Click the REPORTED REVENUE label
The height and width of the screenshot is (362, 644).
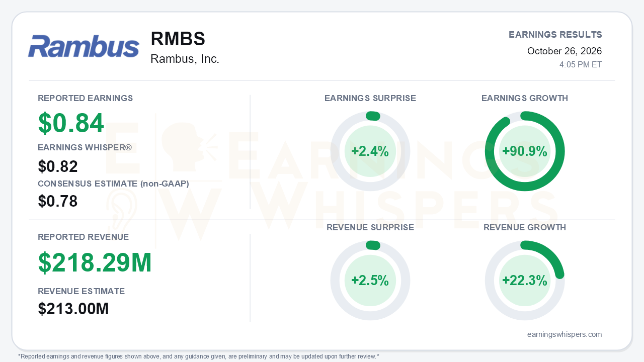coord(84,237)
